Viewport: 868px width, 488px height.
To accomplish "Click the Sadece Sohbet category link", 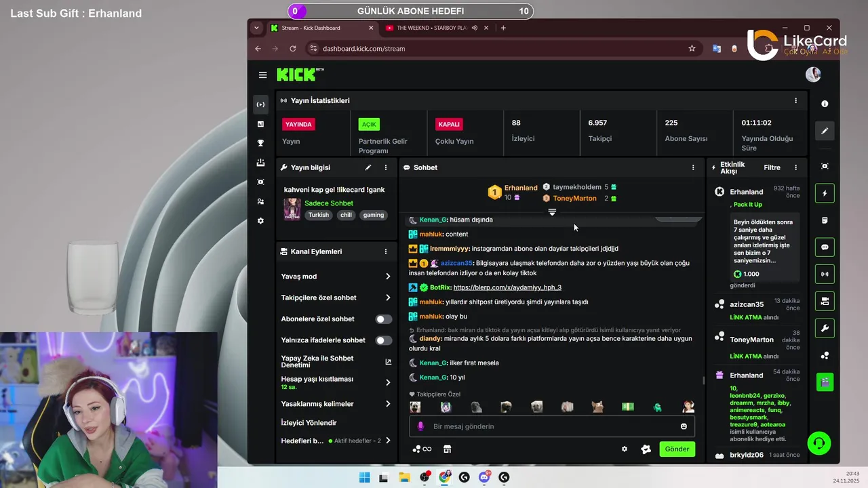I will point(329,203).
